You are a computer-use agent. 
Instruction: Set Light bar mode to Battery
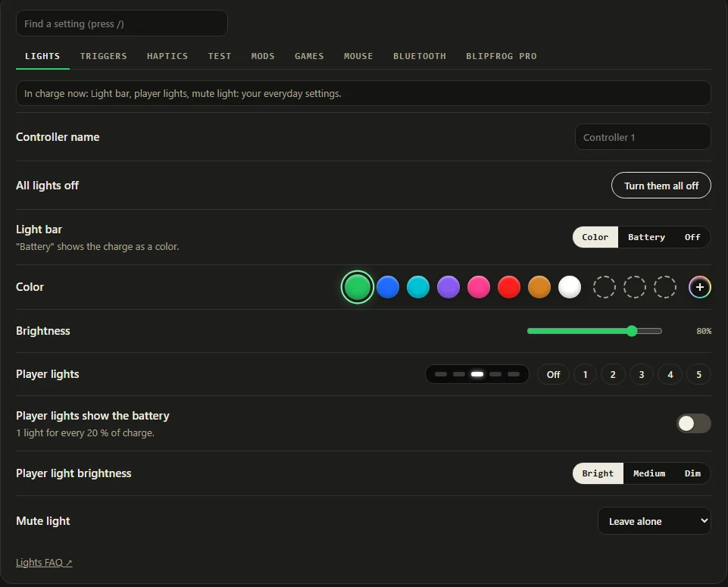646,237
